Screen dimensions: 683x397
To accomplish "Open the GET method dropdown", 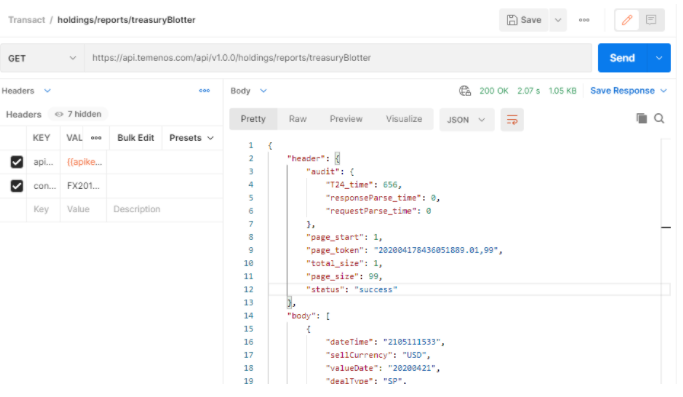I will pyautogui.click(x=42, y=58).
